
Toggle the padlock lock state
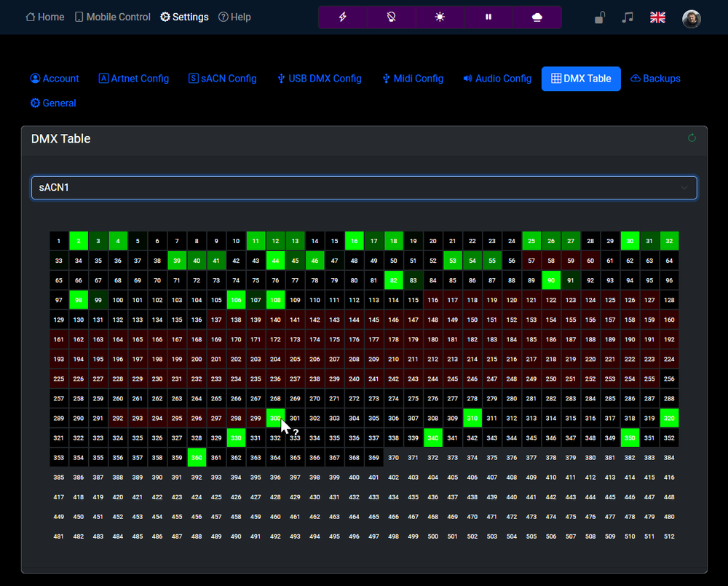599,17
